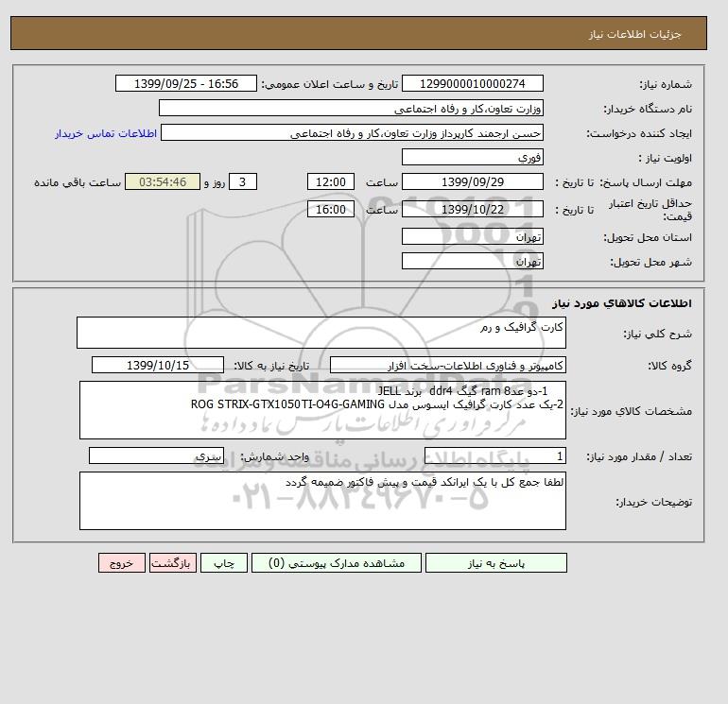Image resolution: width=728 pixels, height=704 pixels.
Task: Click the اطلاعات کالاهای مورد نیاز section heading
Action: 622,303
